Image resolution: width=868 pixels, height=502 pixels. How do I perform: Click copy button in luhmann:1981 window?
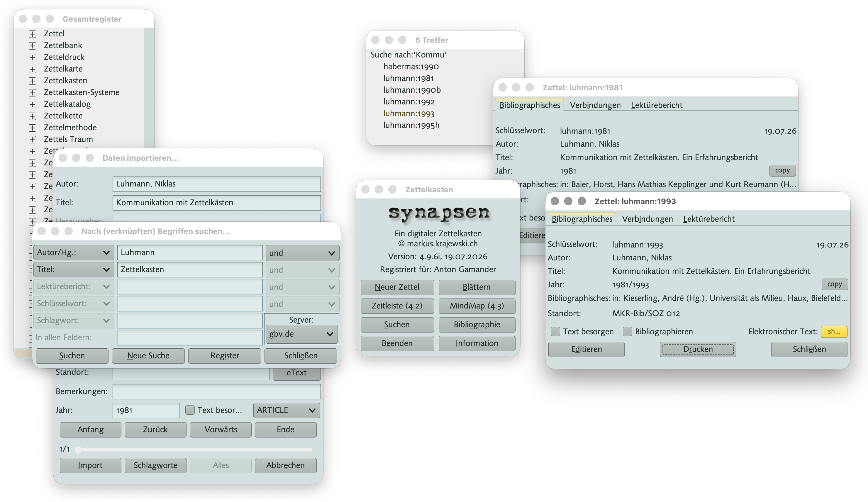point(782,170)
